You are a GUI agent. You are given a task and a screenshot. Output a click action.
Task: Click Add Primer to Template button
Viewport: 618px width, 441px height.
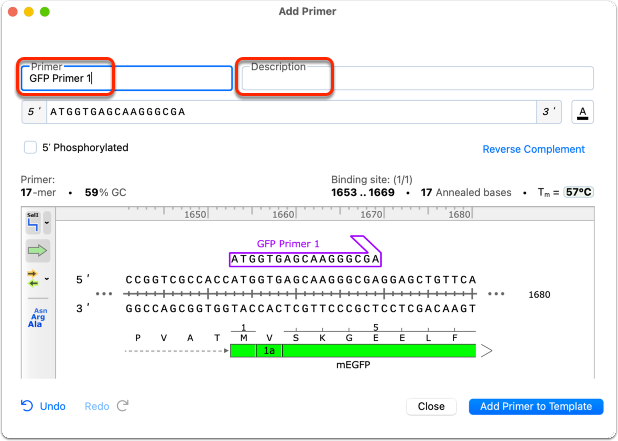[536, 406]
